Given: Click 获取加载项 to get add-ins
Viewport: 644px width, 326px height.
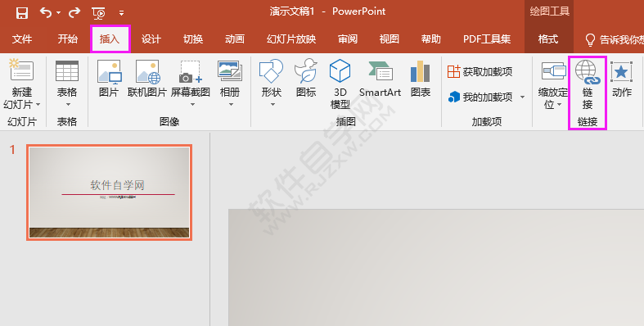Looking at the screenshot, I should (480, 71).
